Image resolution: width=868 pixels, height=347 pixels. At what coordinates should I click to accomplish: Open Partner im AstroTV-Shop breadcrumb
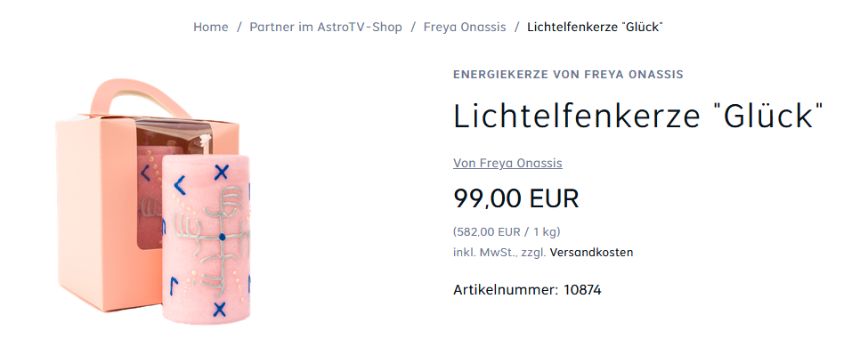(326, 27)
